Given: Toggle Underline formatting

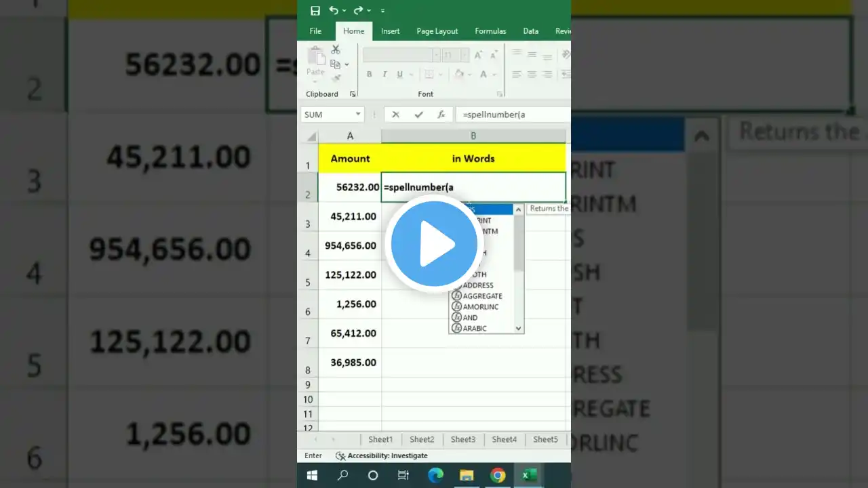Looking at the screenshot, I should [400, 75].
